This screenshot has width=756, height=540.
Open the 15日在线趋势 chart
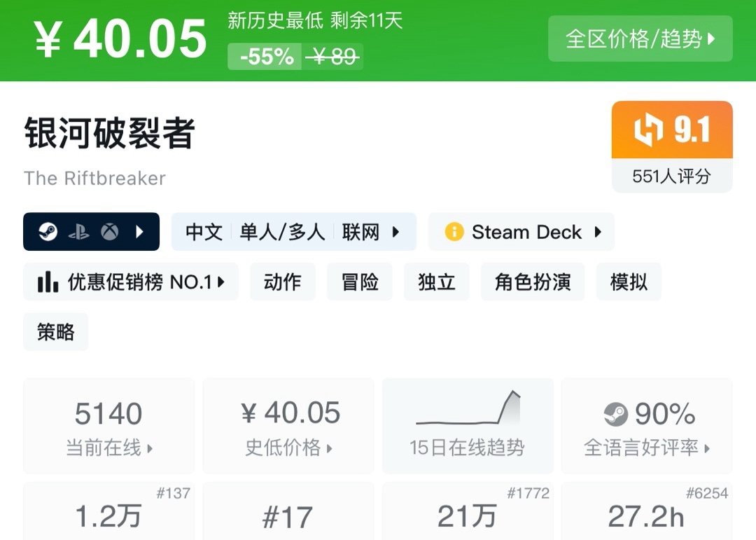pyautogui.click(x=467, y=427)
